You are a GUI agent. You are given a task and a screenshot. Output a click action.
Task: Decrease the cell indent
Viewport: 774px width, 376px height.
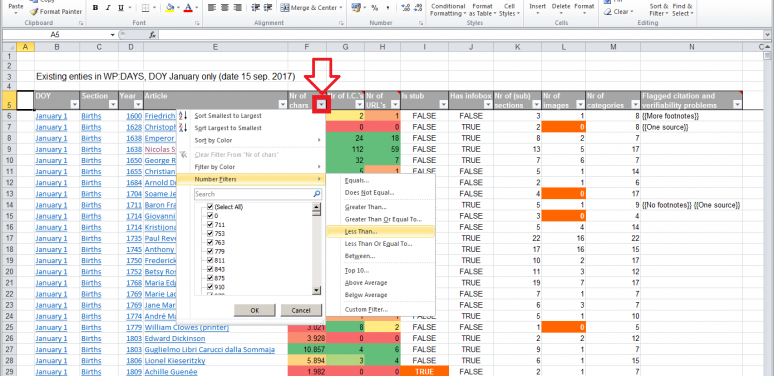(x=256, y=7)
